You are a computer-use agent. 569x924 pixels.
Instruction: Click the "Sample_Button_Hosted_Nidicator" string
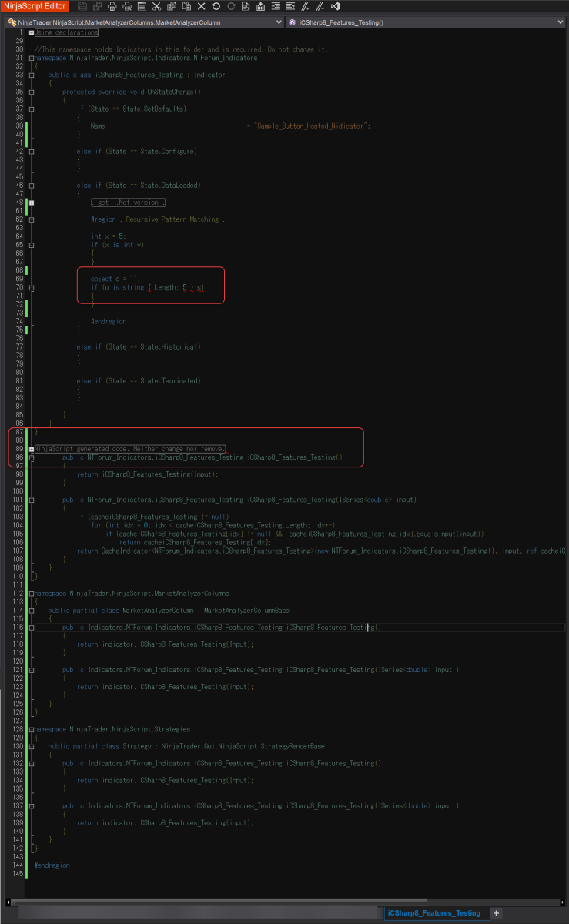click(310, 126)
